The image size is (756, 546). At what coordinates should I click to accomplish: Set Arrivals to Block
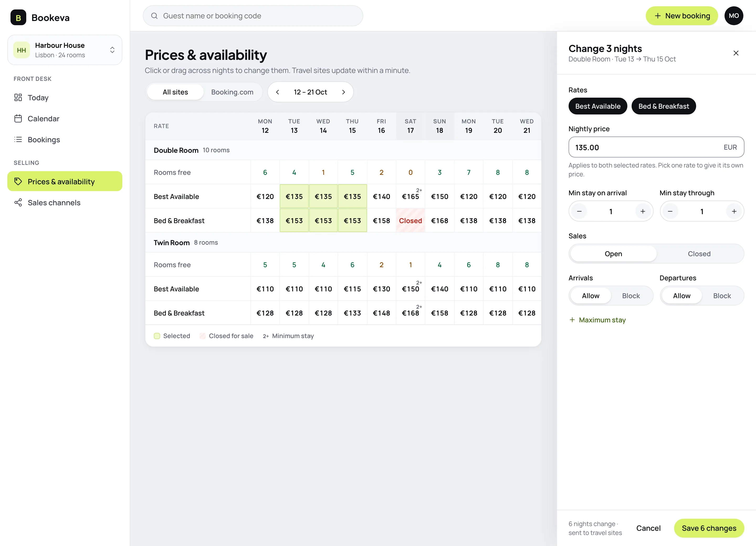point(631,296)
